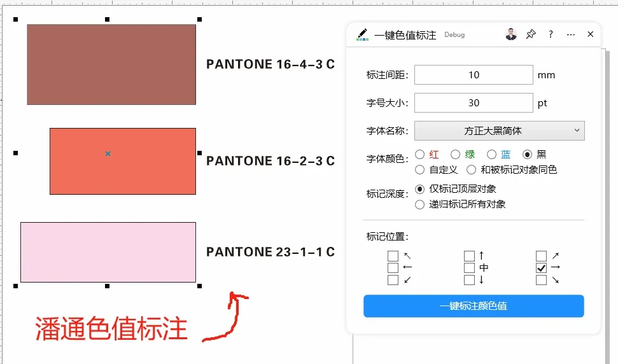Image resolution: width=618 pixels, height=364 pixels.
Task: Click the user avatar icon in panel header
Action: 511,34
